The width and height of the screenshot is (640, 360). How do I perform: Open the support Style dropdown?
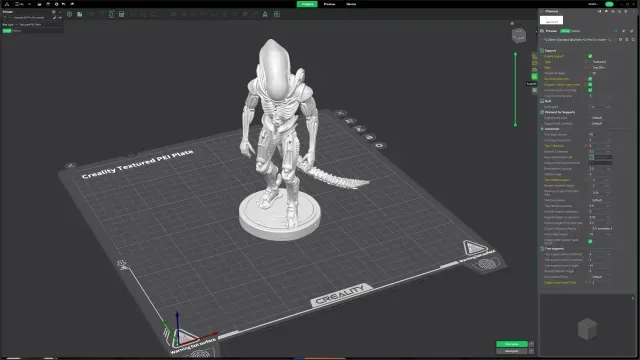point(602,68)
